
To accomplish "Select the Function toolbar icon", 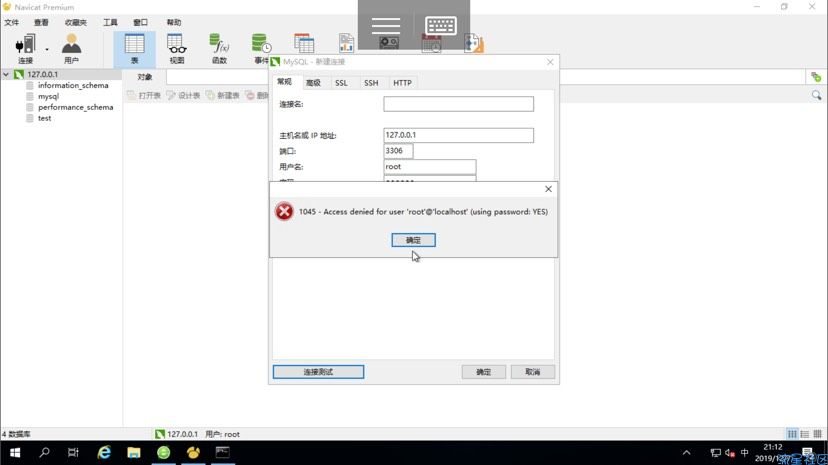I will click(x=219, y=49).
